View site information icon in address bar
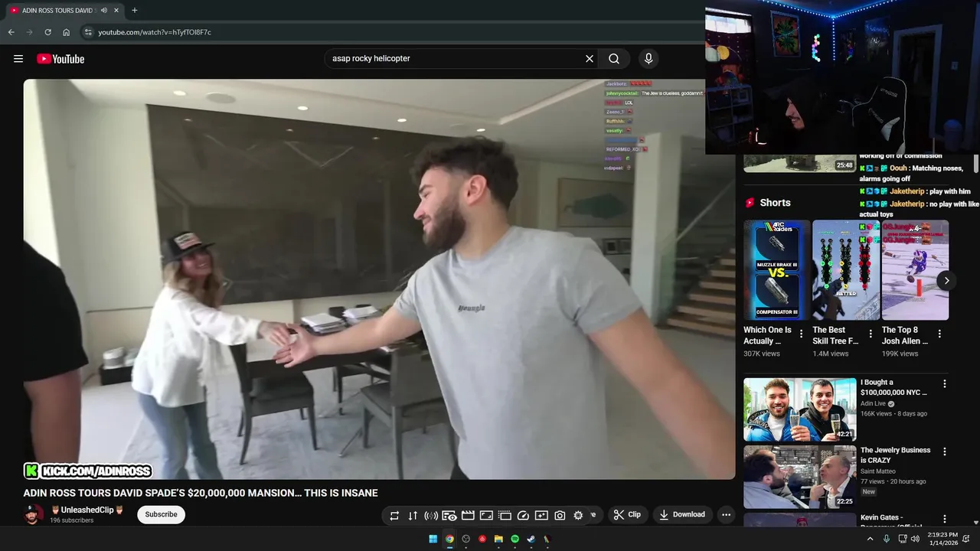 88,32
